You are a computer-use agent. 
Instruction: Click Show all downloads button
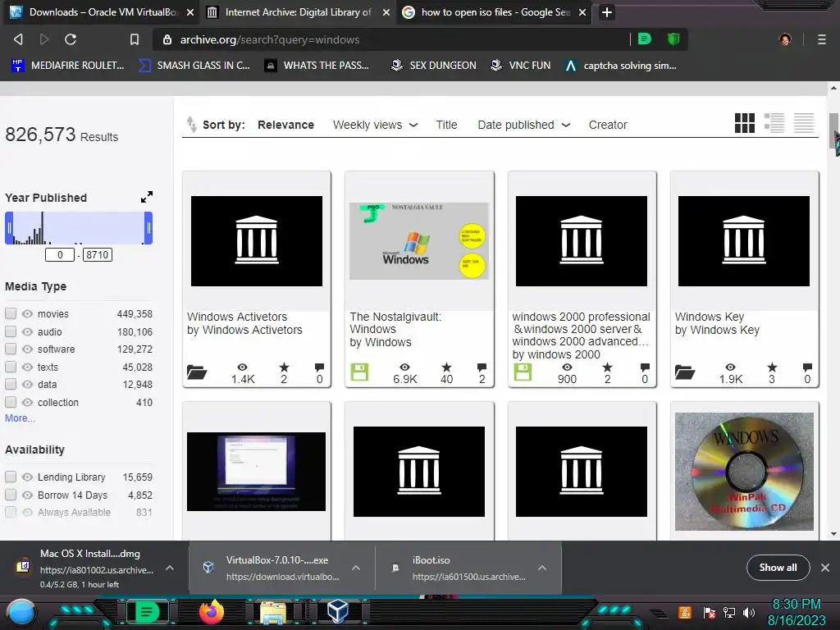click(x=778, y=568)
